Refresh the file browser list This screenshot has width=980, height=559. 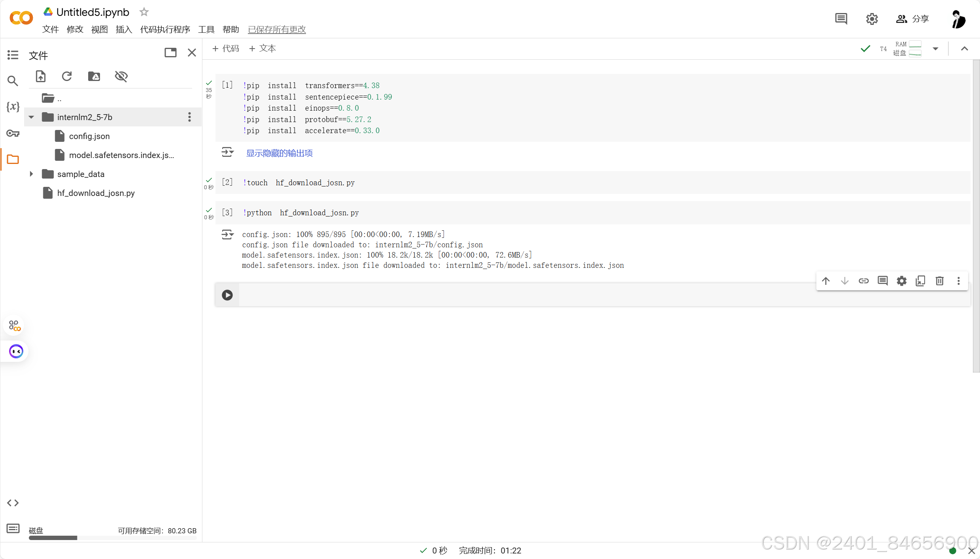coord(67,76)
